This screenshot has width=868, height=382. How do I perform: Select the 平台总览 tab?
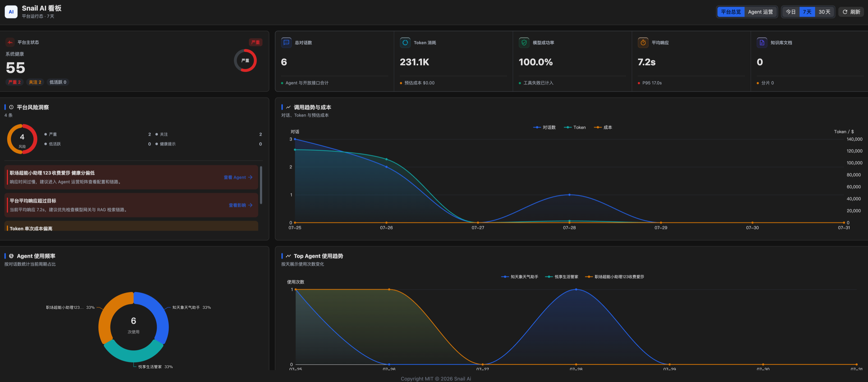coord(731,12)
